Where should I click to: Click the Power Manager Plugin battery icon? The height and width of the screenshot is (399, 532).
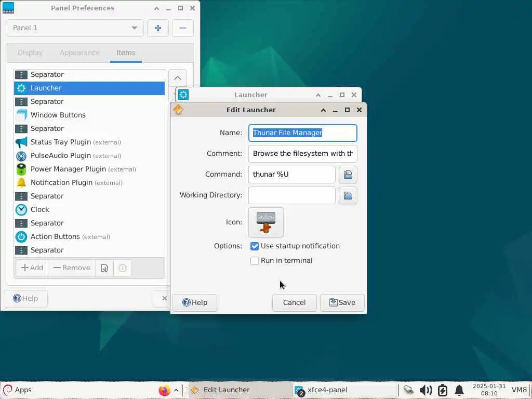tap(21, 169)
